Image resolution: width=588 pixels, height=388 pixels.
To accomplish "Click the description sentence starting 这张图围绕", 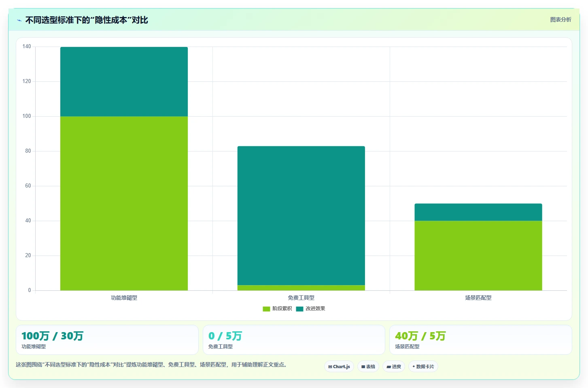I will tap(153, 365).
